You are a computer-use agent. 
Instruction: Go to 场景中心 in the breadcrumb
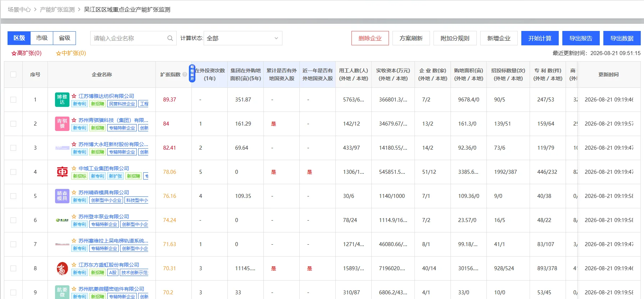(19, 9)
